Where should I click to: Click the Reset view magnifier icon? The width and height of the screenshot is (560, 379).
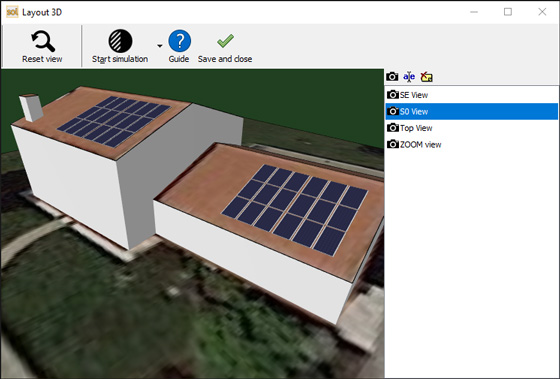pyautogui.click(x=43, y=41)
